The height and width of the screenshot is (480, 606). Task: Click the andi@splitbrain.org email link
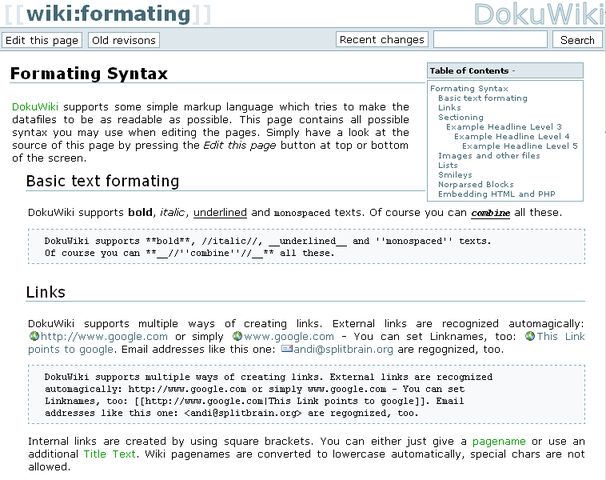(343, 349)
